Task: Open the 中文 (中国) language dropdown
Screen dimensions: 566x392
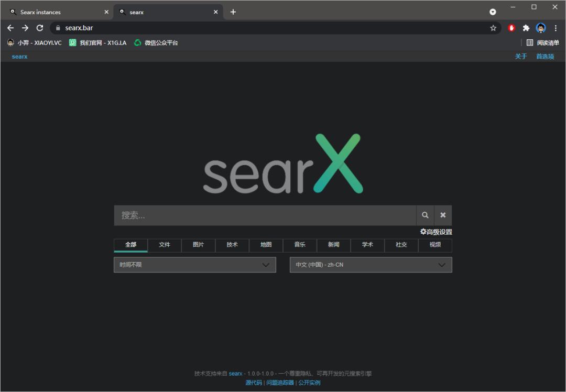Action: pyautogui.click(x=371, y=265)
